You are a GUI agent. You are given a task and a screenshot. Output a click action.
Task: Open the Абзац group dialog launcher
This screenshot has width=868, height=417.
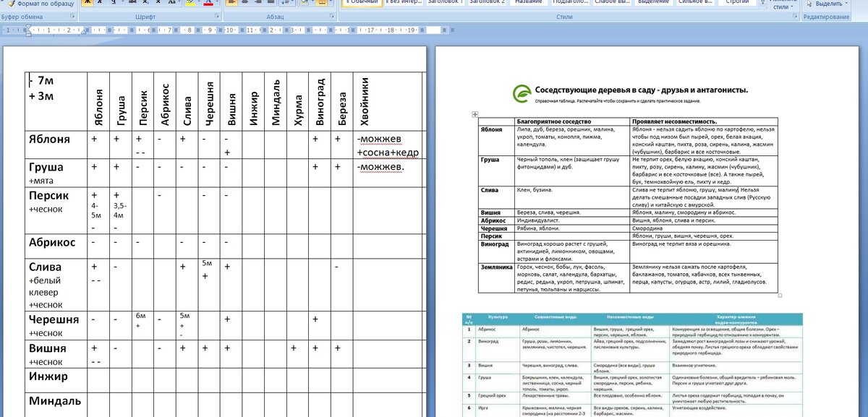(x=333, y=16)
